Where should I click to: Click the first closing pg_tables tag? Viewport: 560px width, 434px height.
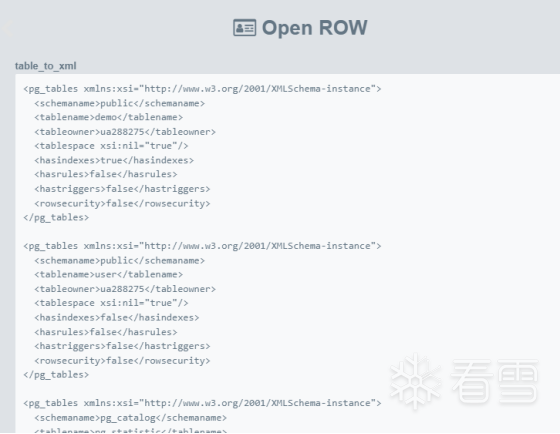56,218
